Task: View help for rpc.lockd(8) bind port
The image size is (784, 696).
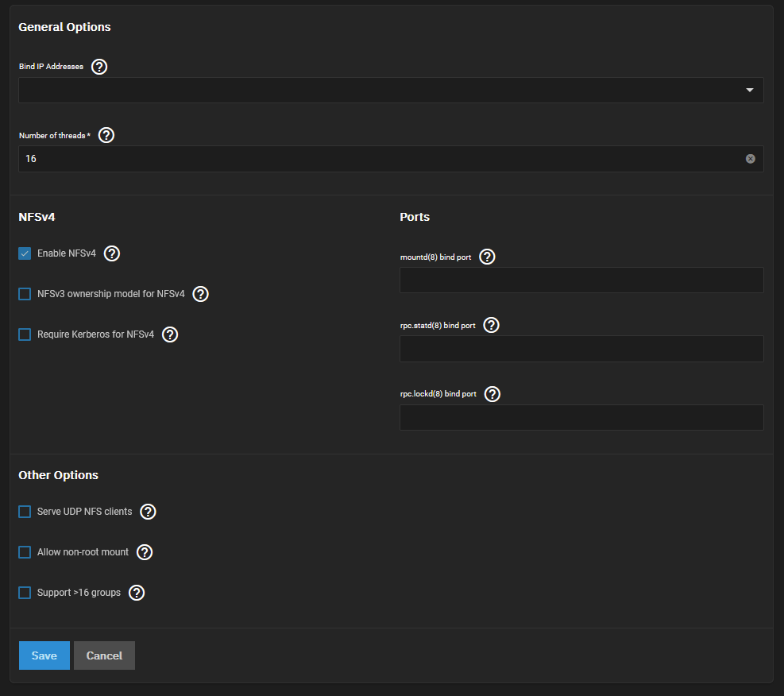Action: click(492, 394)
